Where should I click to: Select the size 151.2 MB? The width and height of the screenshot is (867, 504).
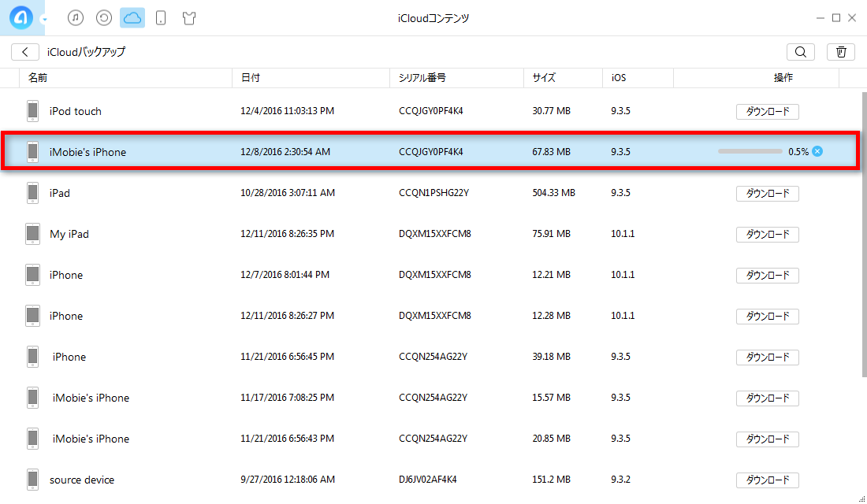(551, 479)
